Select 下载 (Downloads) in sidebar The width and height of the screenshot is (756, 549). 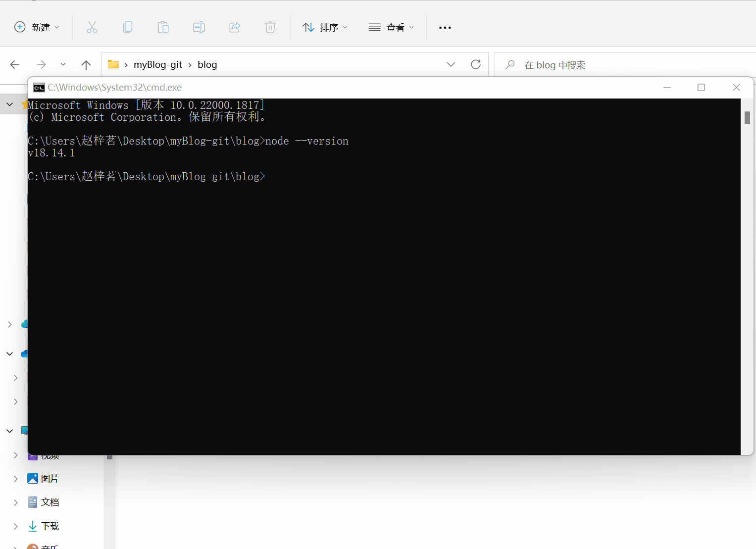(50, 526)
